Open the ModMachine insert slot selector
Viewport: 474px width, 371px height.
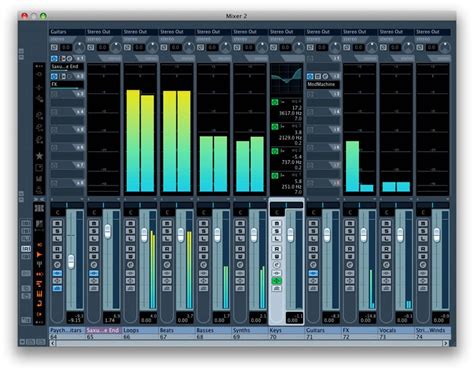tap(323, 84)
